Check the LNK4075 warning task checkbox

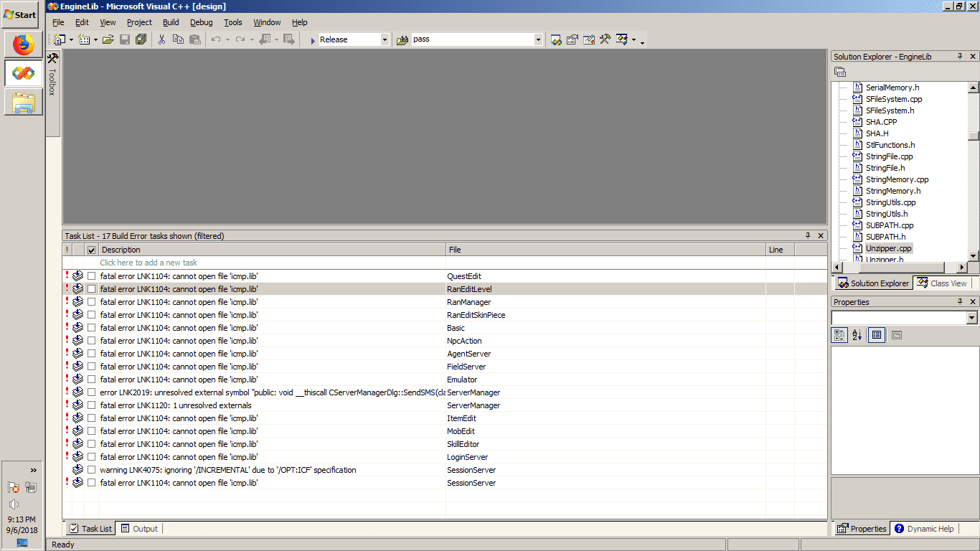point(91,470)
